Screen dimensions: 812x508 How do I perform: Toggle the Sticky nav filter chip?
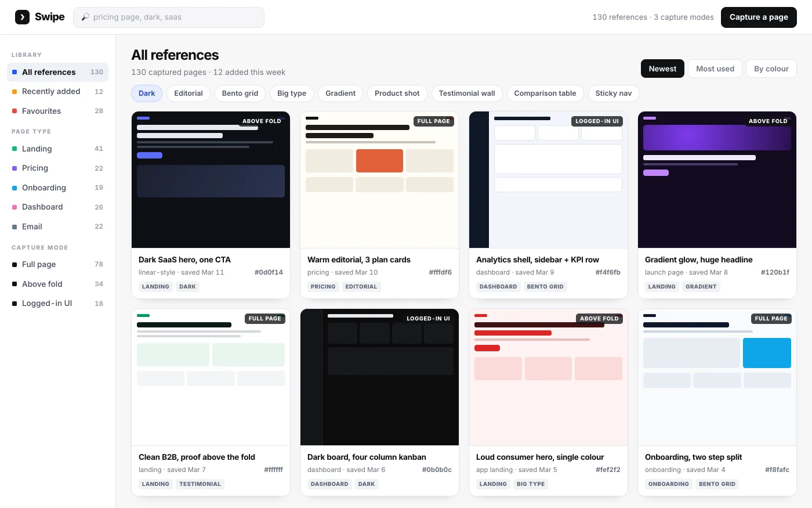coord(614,93)
